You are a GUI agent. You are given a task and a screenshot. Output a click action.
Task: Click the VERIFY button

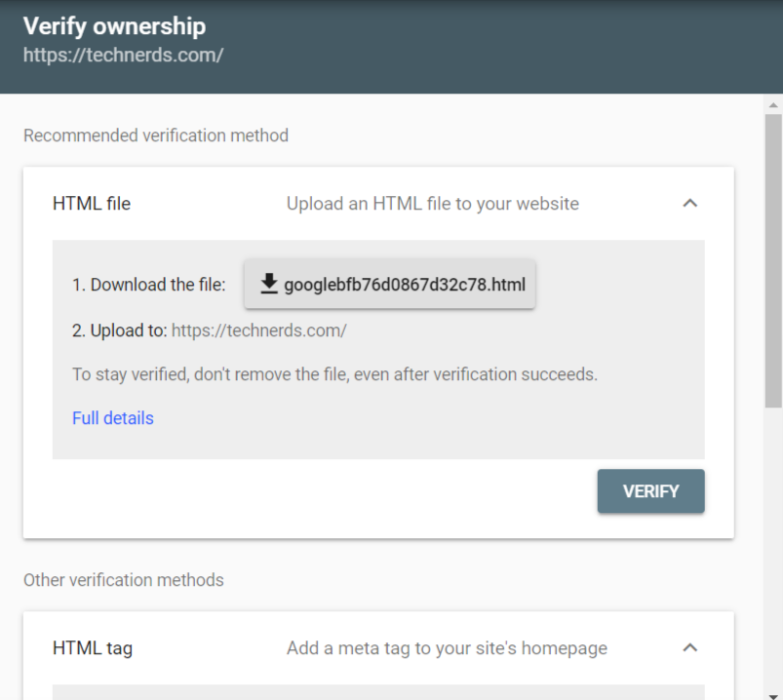tap(650, 491)
